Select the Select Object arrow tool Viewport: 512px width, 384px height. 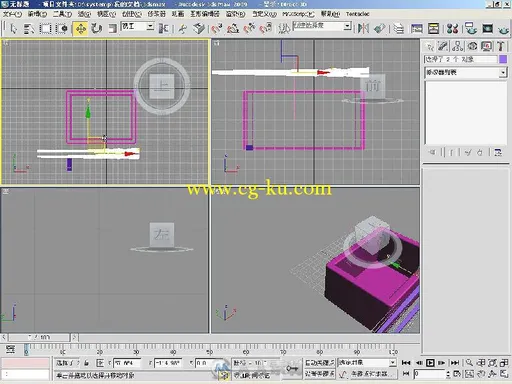click(13, 29)
